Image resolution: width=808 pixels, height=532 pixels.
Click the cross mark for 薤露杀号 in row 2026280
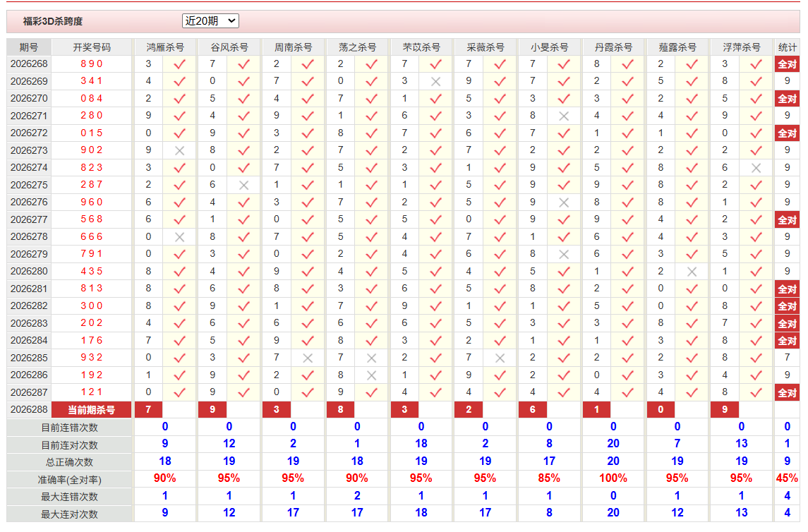pyautogui.click(x=692, y=272)
